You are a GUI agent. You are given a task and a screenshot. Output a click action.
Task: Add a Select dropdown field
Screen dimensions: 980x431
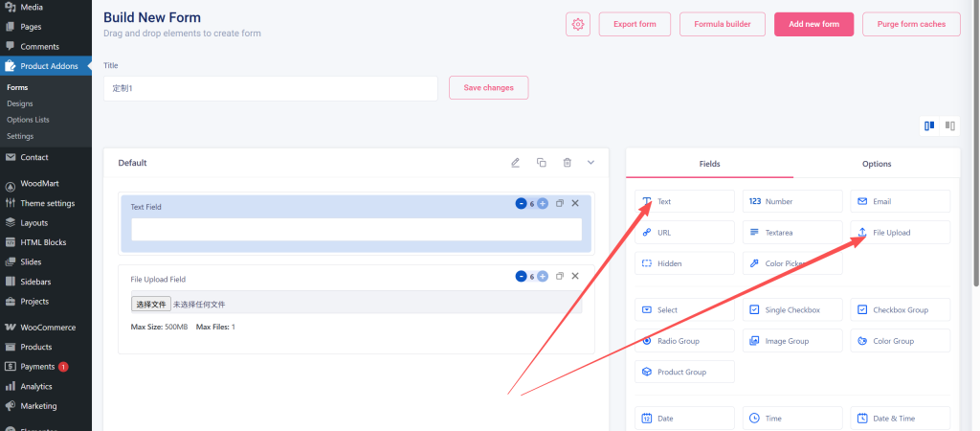pos(684,310)
